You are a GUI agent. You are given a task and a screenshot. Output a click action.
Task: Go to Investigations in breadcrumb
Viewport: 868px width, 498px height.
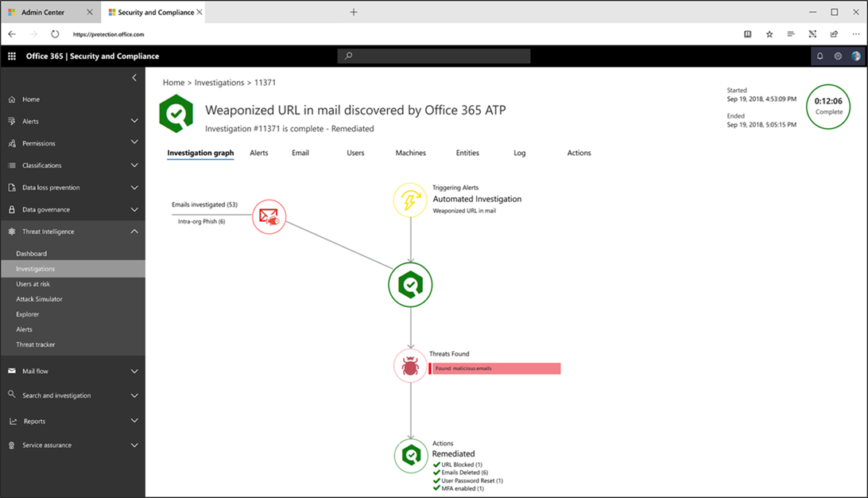pos(219,83)
